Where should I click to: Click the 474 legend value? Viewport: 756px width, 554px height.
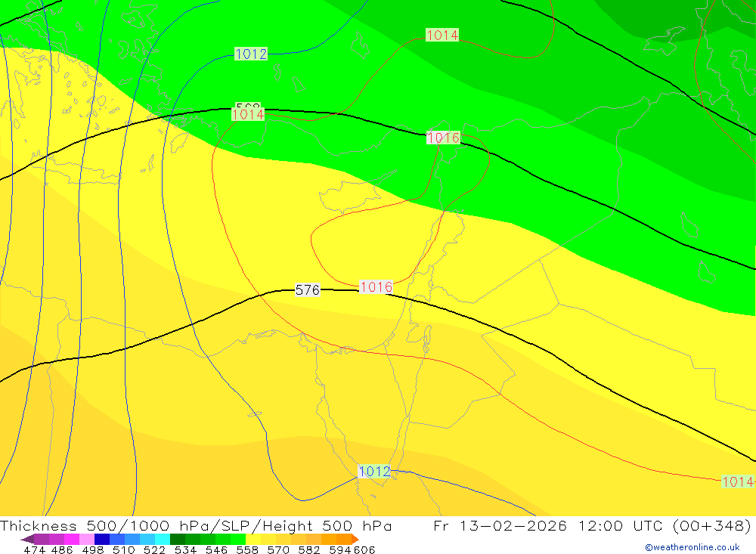(35, 549)
